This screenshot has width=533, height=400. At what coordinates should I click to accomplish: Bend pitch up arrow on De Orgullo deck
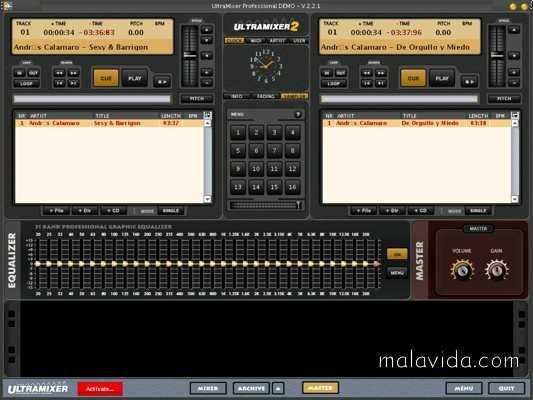click(x=514, y=30)
